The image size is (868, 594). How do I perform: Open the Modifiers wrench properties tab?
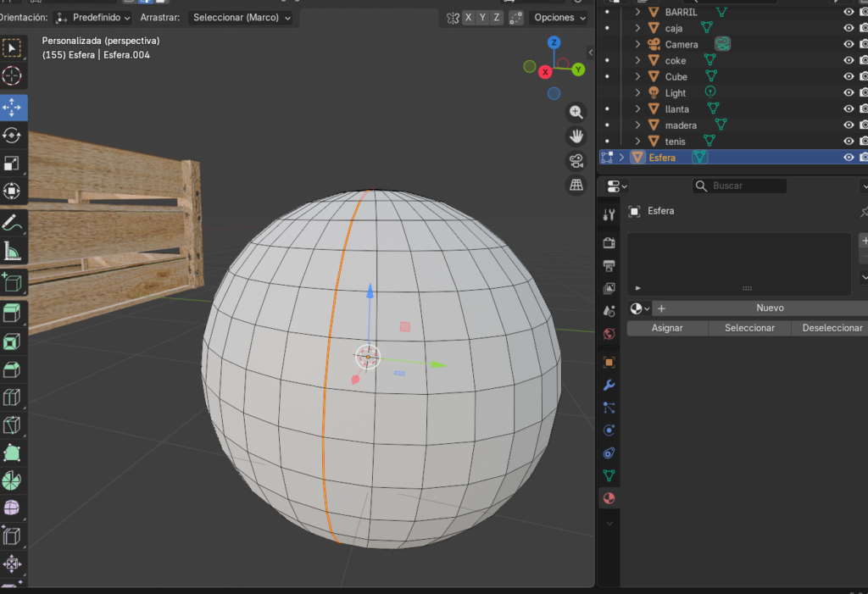click(x=609, y=386)
